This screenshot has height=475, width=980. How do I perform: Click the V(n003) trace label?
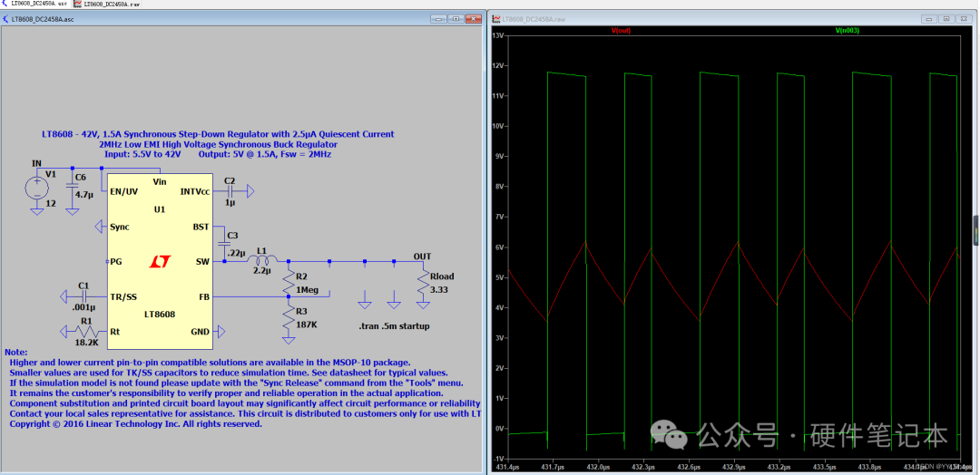[x=847, y=31]
